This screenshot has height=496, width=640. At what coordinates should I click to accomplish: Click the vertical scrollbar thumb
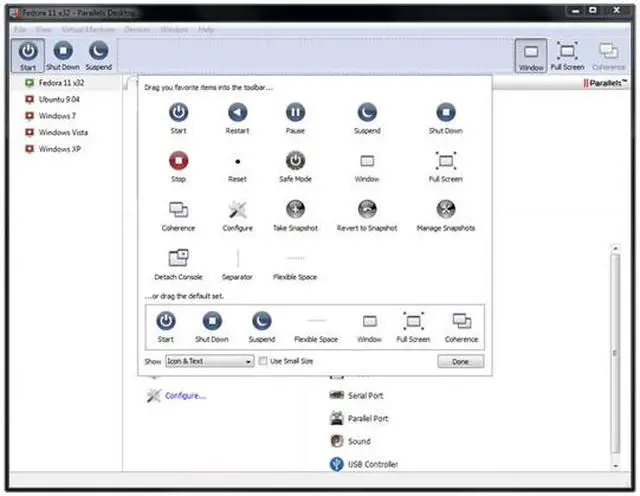coord(616,353)
